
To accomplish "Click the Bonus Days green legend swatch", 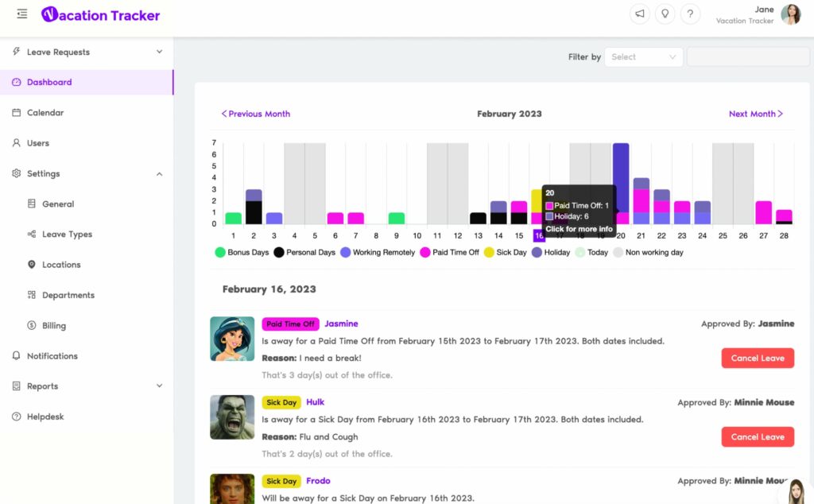I will pyautogui.click(x=220, y=252).
